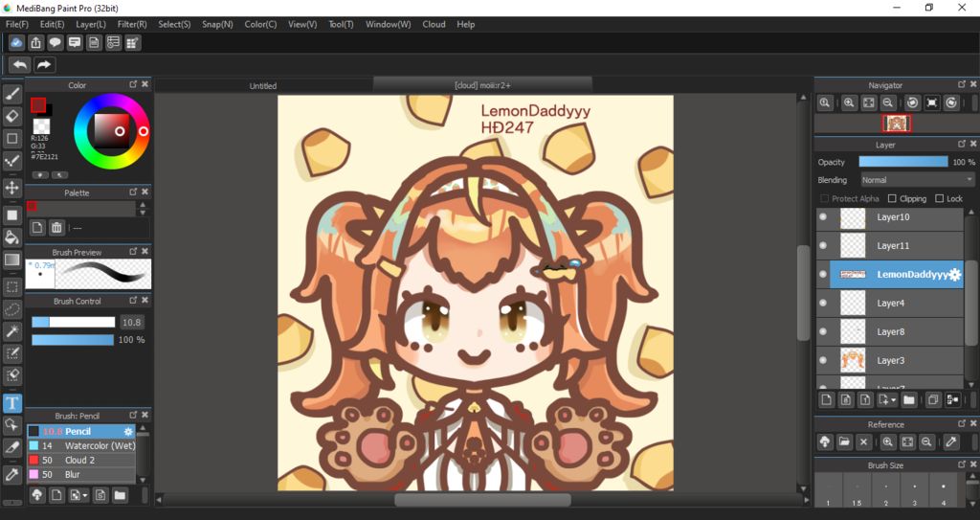Select the rectangular Select tool
The width and height of the screenshot is (980, 520).
pos(11,287)
